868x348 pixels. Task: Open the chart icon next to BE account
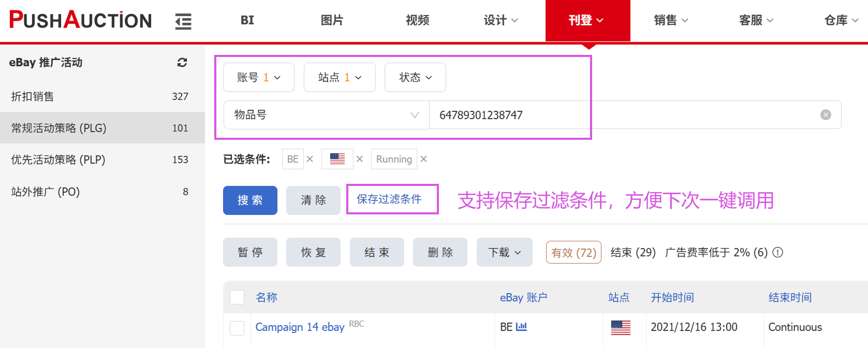point(521,327)
